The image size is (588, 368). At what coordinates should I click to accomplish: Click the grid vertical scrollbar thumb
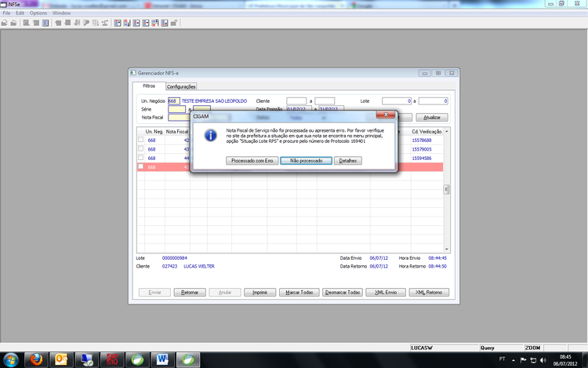click(x=446, y=189)
